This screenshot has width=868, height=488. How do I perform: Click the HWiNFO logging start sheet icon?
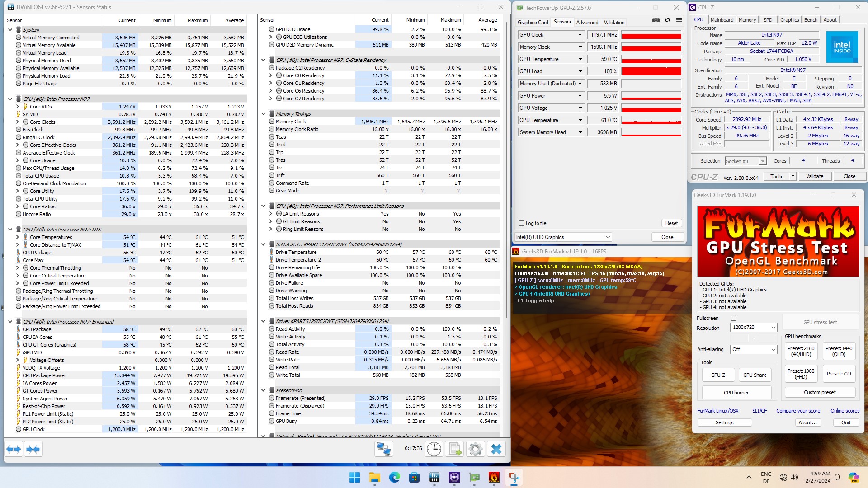click(x=454, y=449)
